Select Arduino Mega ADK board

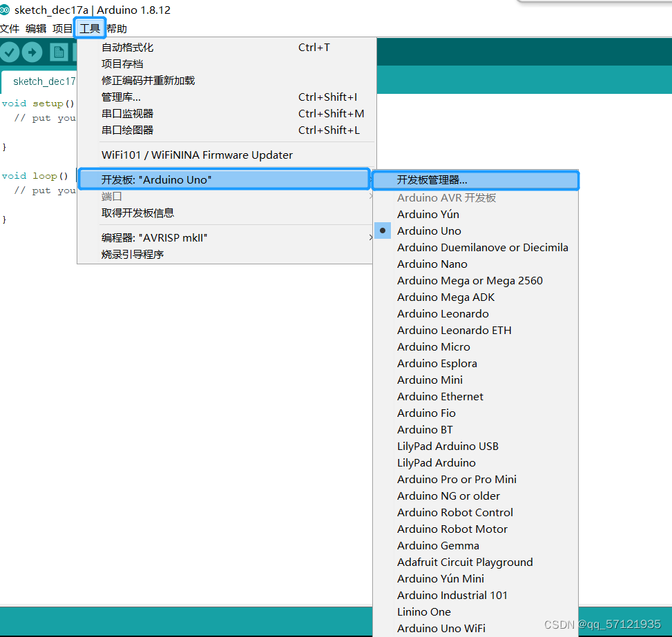(x=476, y=297)
